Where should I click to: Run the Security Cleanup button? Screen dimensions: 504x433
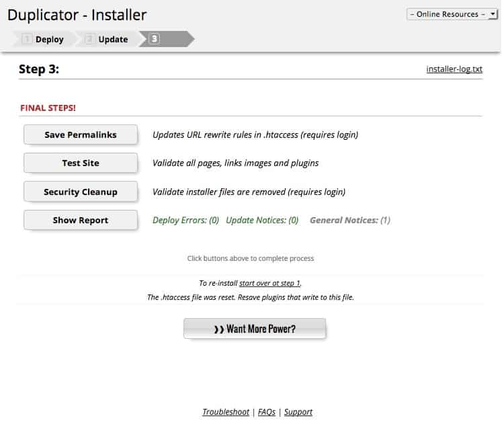coord(81,192)
